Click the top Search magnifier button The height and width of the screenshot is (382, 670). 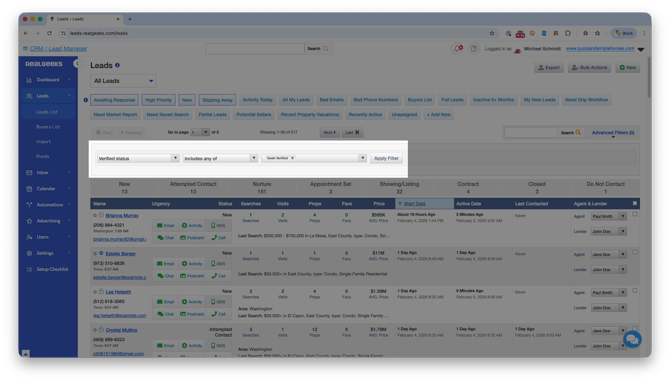318,49
